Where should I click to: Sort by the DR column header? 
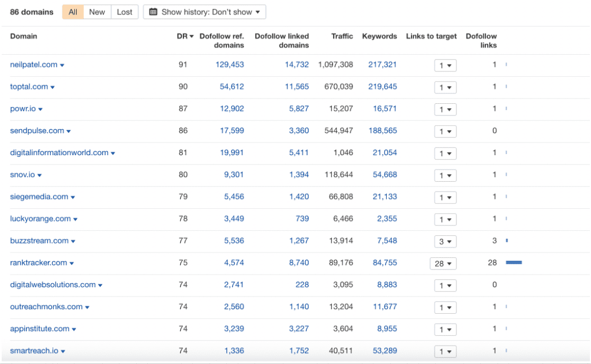[185, 36]
